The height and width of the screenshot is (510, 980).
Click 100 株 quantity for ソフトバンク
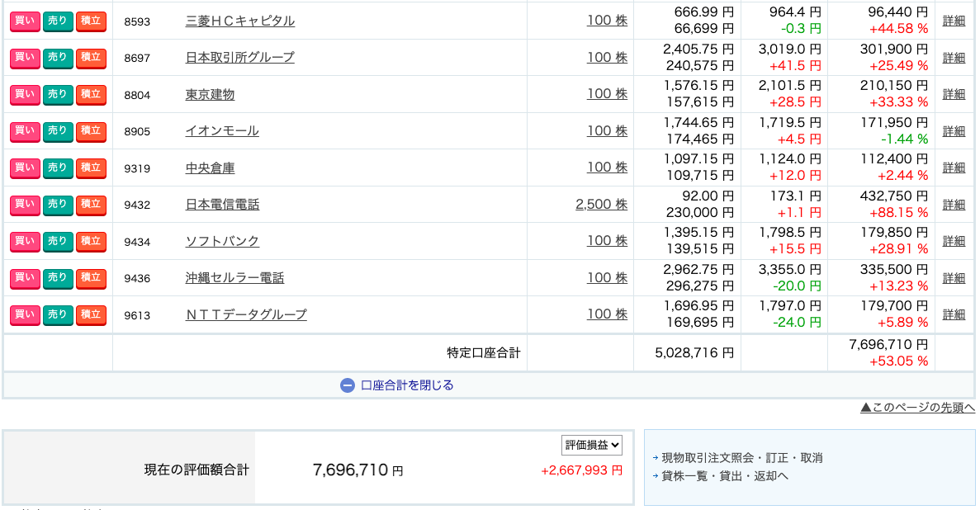point(607,241)
